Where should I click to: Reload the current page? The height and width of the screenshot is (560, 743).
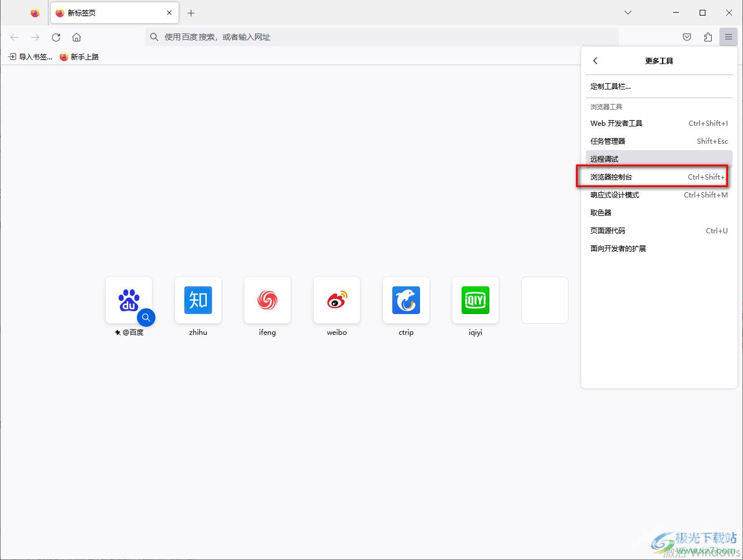[x=56, y=37]
